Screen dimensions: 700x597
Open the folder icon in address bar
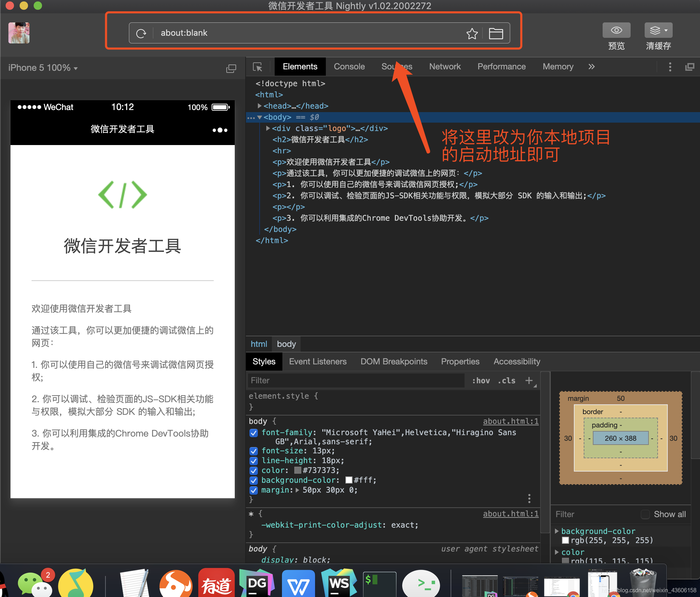coord(496,33)
